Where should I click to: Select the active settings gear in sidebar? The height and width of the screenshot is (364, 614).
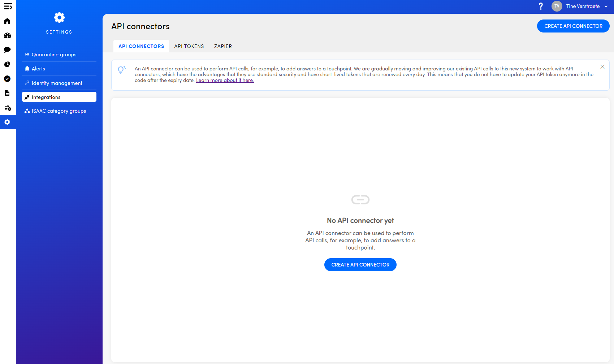[7, 122]
